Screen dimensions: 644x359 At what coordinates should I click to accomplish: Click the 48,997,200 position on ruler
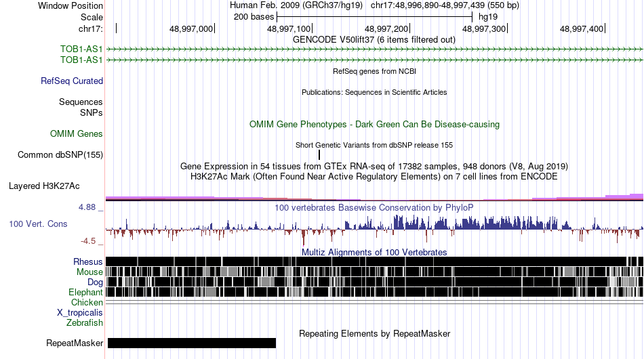pos(387,28)
